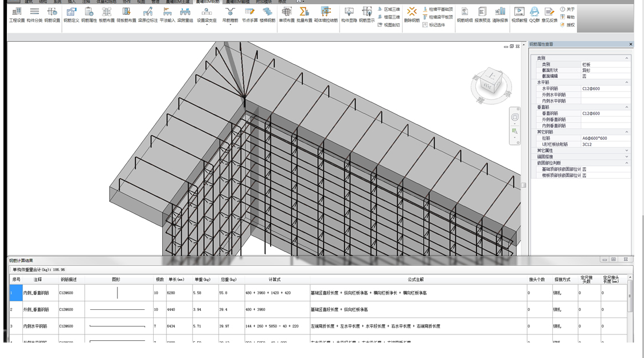Switch to the 晨曦BIM土建 ribbon tab
Screen dimensions: 644x358
point(178,2)
